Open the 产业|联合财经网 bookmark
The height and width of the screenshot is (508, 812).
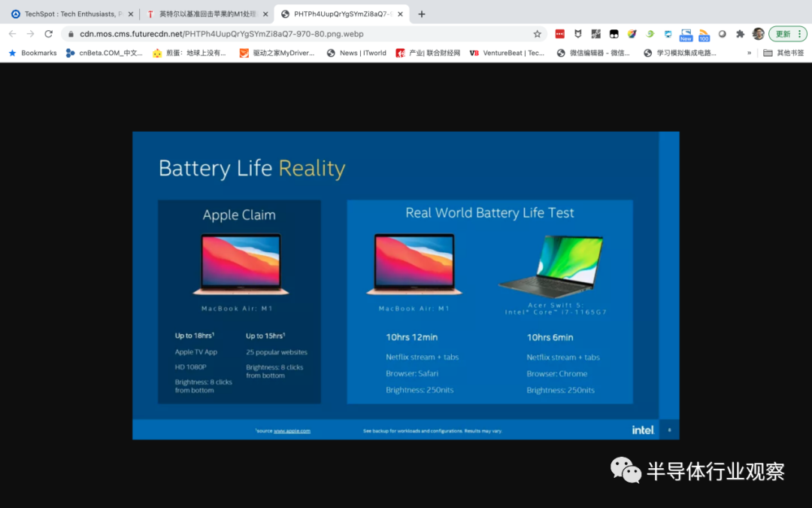[428, 53]
